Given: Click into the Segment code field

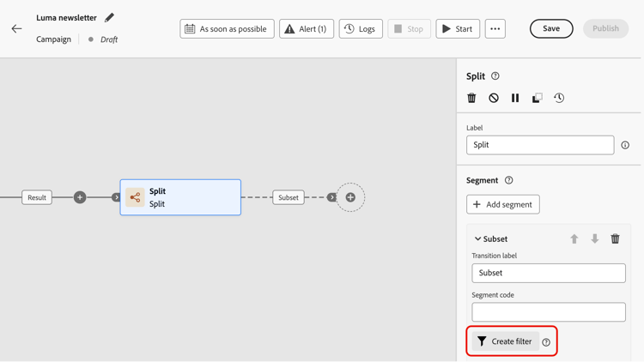Looking at the screenshot, I should tap(549, 312).
